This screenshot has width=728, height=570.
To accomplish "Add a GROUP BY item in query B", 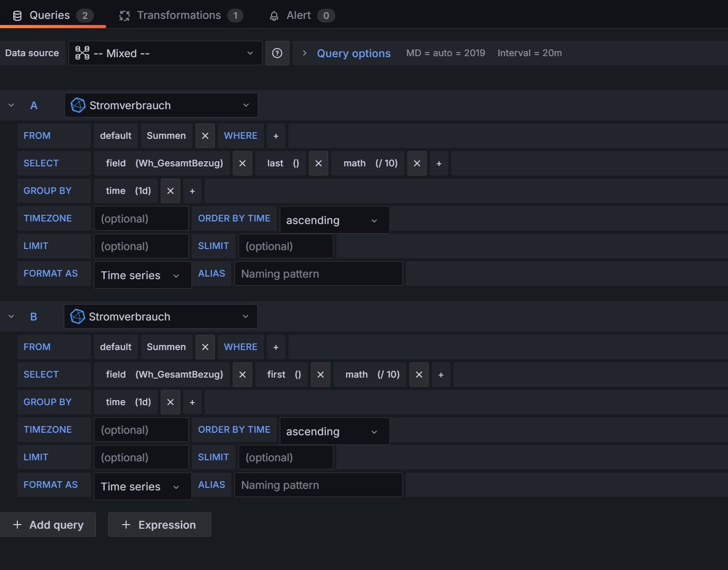I will point(192,402).
